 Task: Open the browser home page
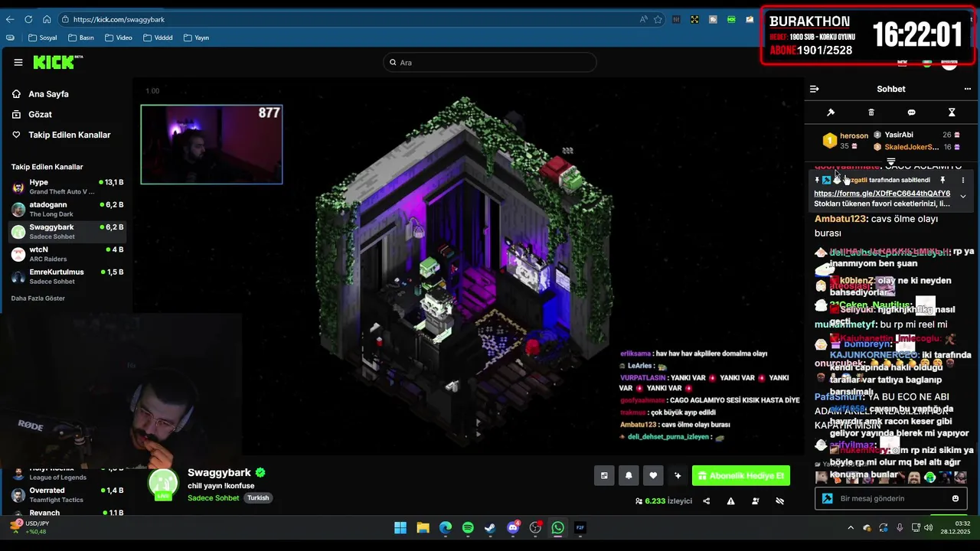coord(47,19)
